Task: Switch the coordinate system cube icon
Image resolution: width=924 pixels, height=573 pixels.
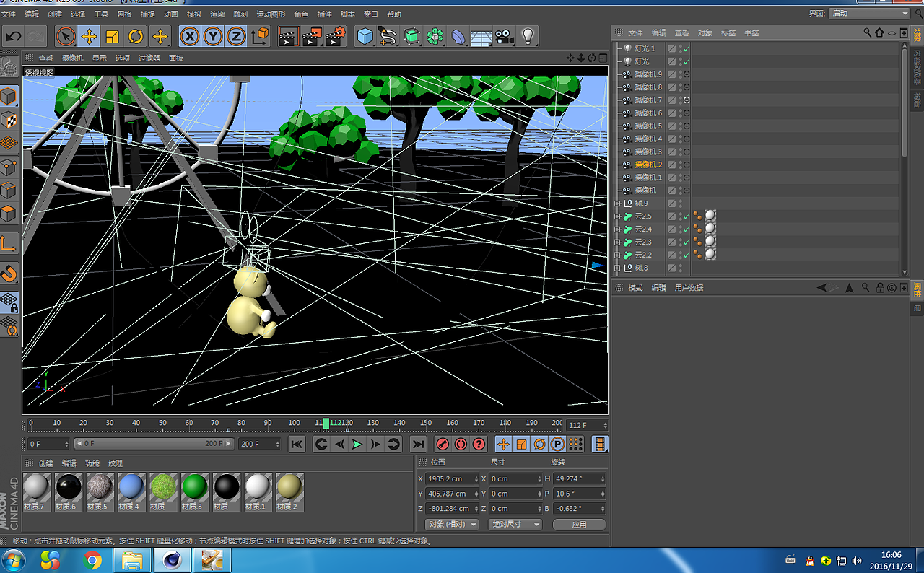Action: point(261,36)
